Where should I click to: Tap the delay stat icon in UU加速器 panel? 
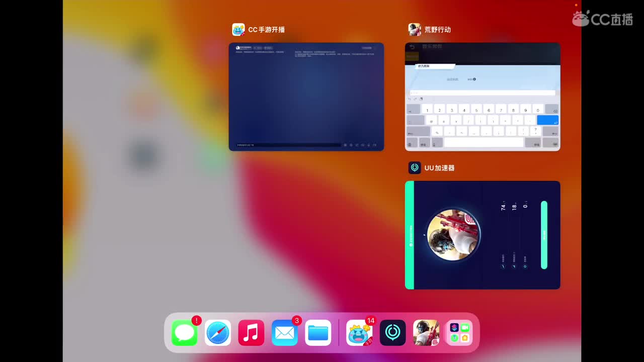503,265
